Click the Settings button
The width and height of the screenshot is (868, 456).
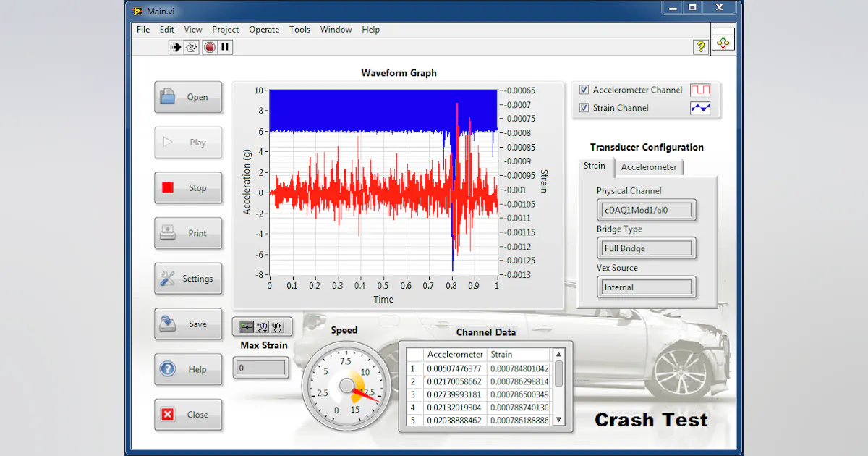188,279
